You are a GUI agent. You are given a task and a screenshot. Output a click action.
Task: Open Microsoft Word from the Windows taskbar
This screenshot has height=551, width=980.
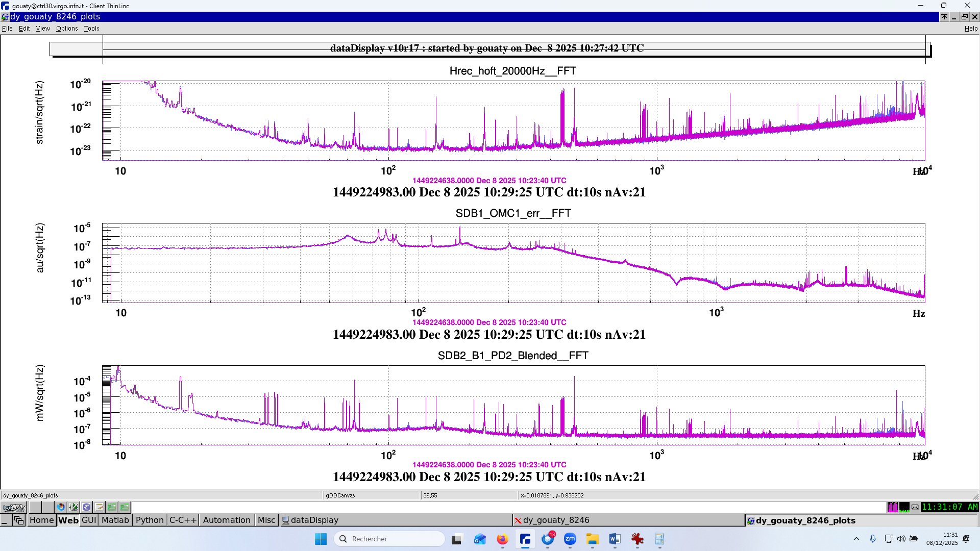point(615,539)
